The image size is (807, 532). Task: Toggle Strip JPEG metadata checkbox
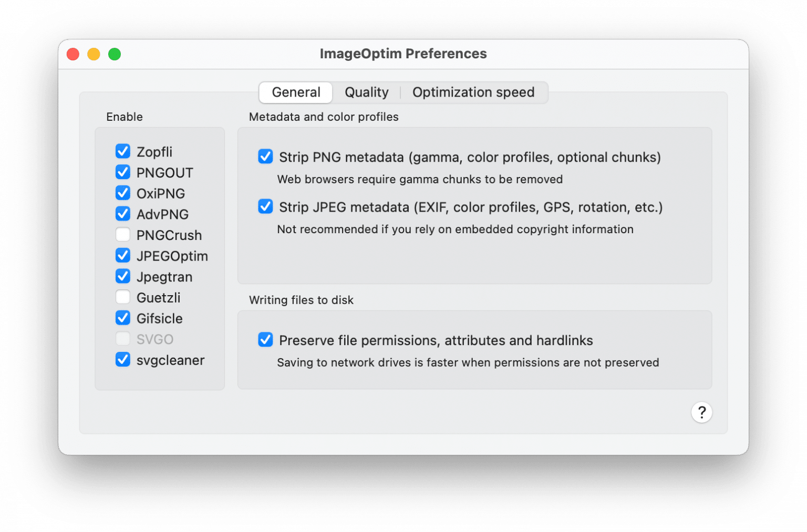[265, 206]
